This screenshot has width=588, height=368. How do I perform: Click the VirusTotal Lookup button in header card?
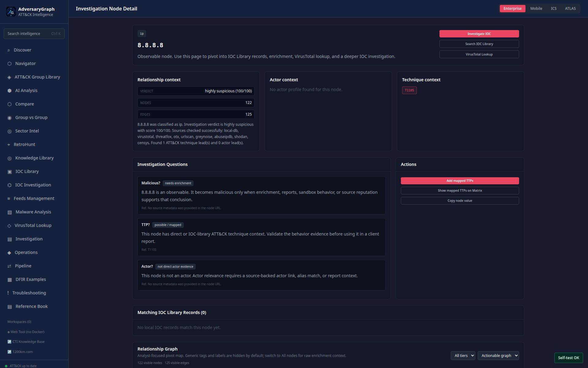(x=479, y=54)
